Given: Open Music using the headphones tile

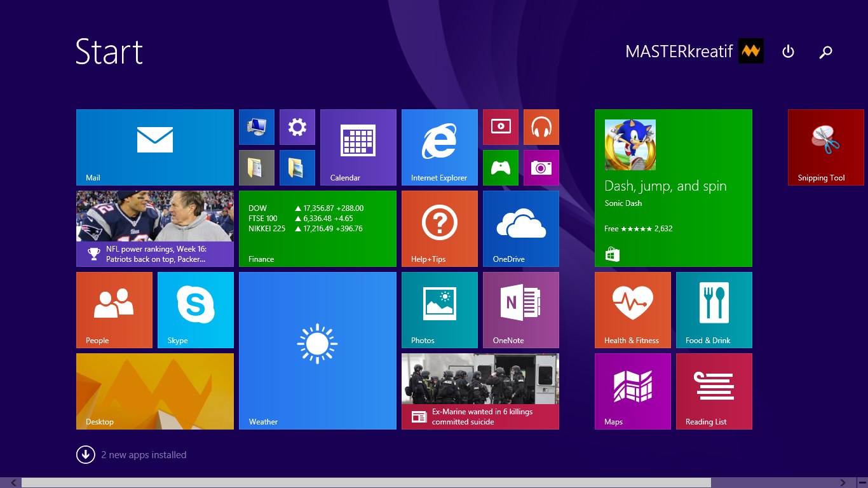Looking at the screenshot, I should click(x=541, y=127).
